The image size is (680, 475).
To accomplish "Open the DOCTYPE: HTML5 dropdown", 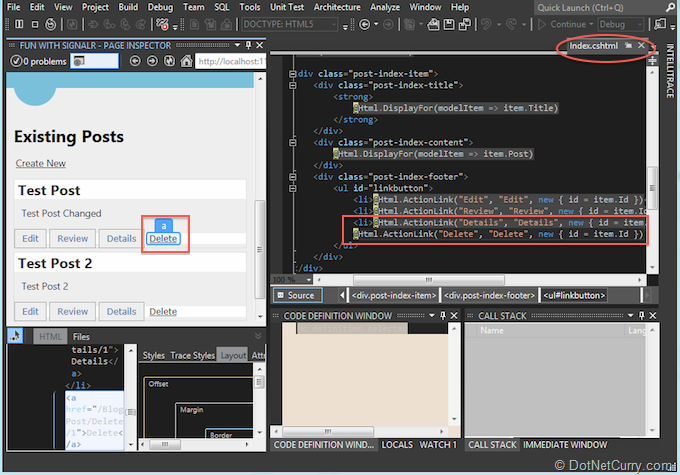I will pyautogui.click(x=333, y=25).
